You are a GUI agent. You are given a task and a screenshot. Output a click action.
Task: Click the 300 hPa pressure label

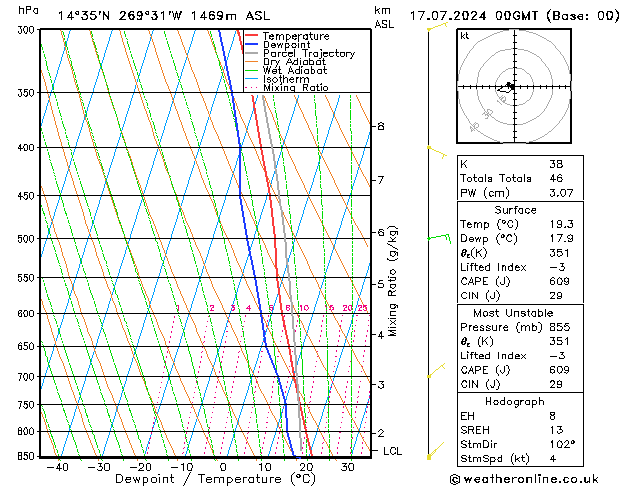(x=28, y=30)
